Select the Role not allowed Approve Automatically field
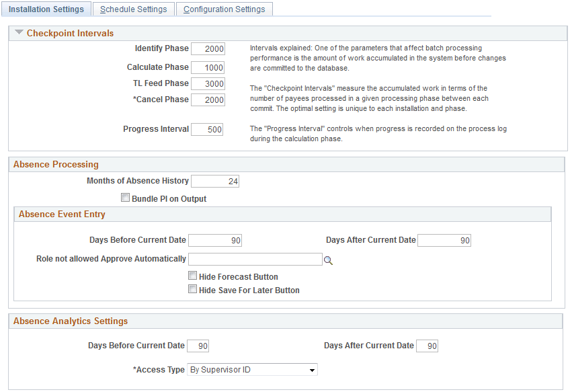 pos(255,259)
